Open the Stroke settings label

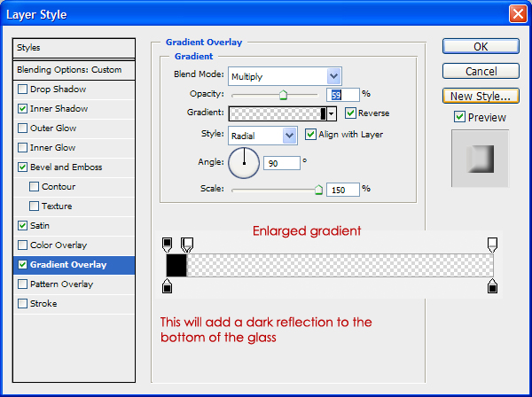(43, 304)
